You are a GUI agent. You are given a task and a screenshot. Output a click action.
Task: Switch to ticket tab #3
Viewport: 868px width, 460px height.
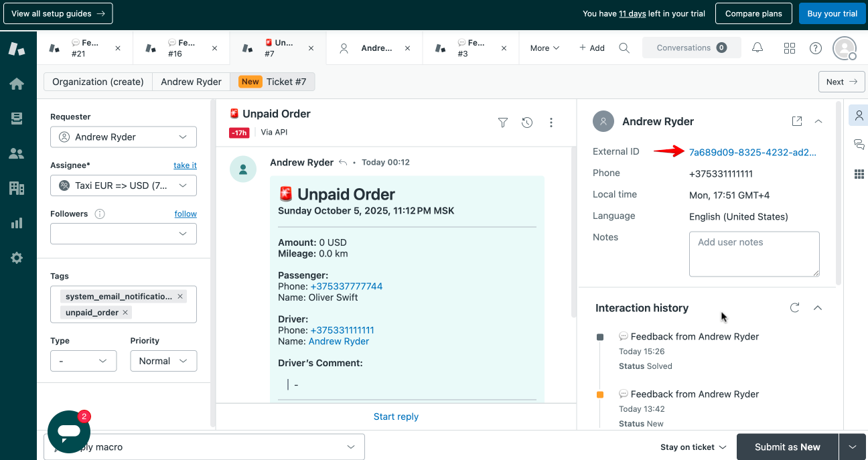pos(471,48)
